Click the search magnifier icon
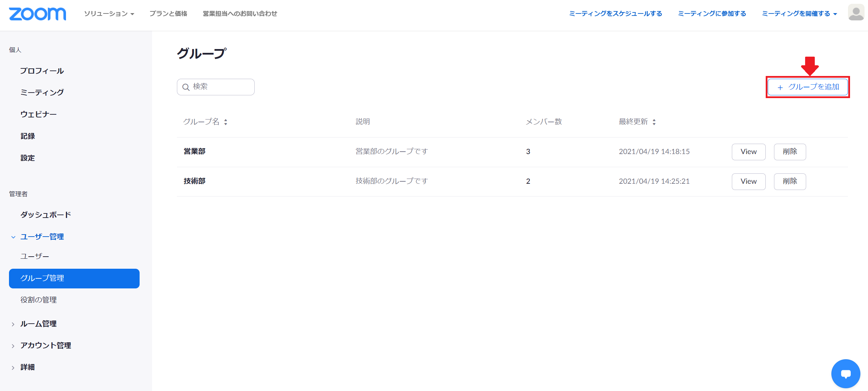 point(186,87)
